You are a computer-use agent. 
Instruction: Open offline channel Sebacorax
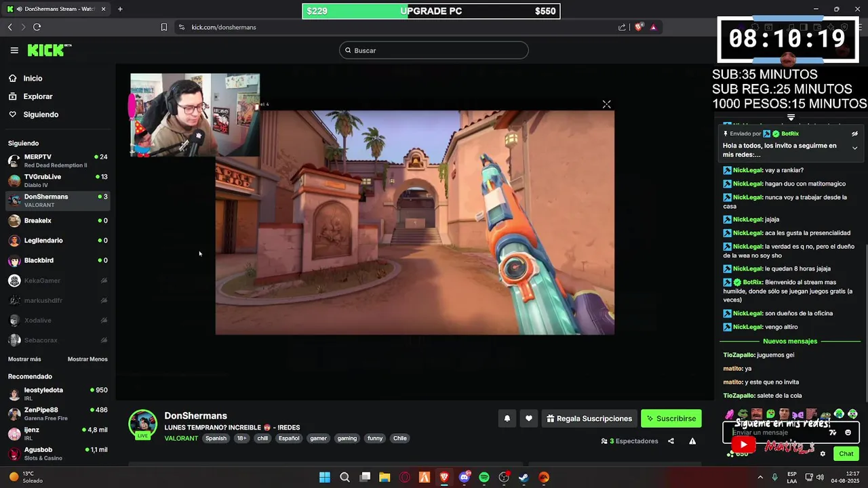tap(58, 340)
